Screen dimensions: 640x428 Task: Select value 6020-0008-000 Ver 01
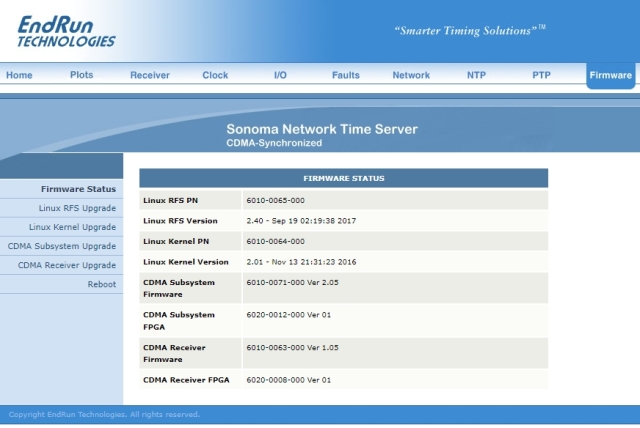coord(289,380)
